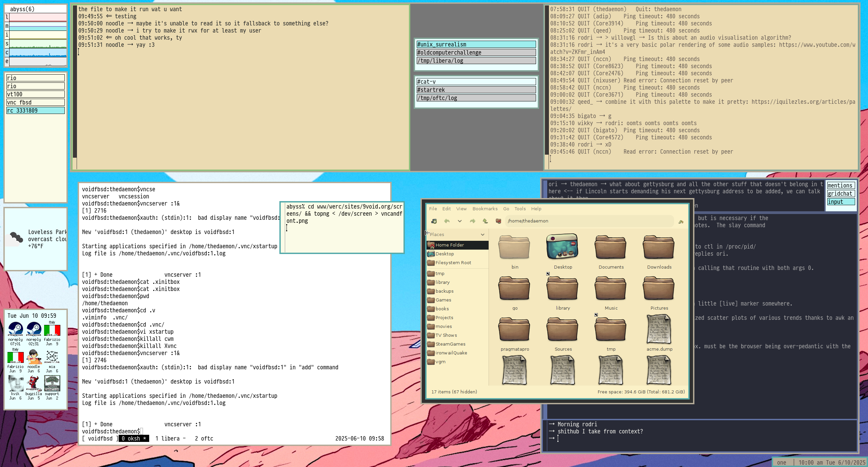The image size is (868, 467).
Task: Select the /tmp/libera/log entry
Action: click(476, 61)
